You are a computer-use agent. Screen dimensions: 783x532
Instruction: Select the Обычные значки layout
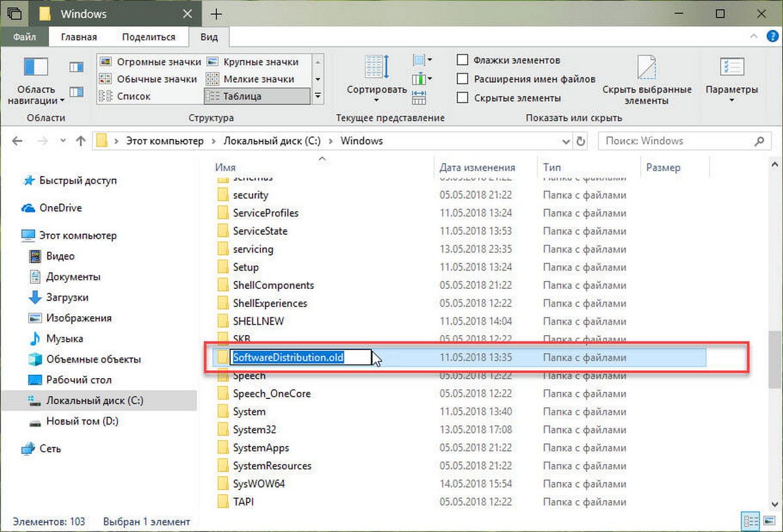[149, 79]
